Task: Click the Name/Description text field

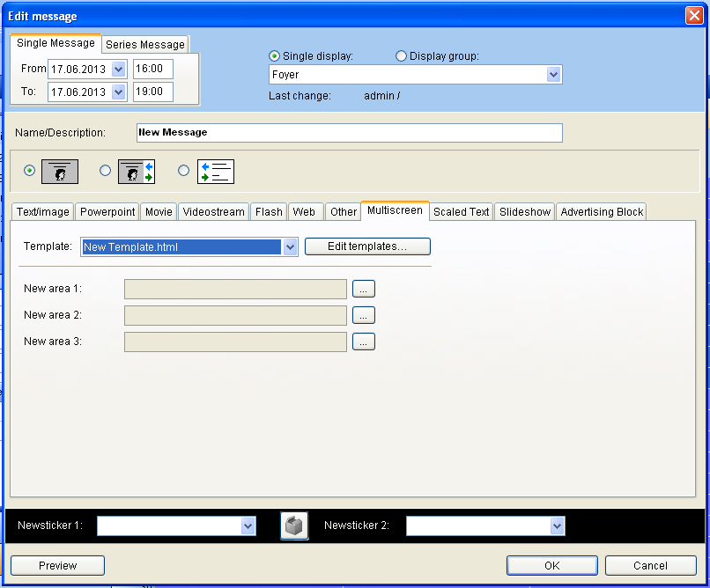Action: (x=349, y=133)
